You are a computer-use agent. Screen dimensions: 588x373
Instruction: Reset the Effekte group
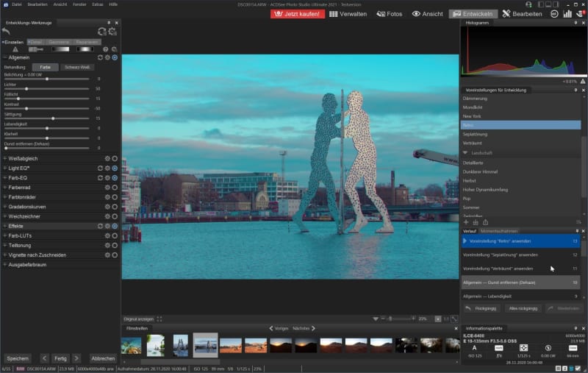100,226
